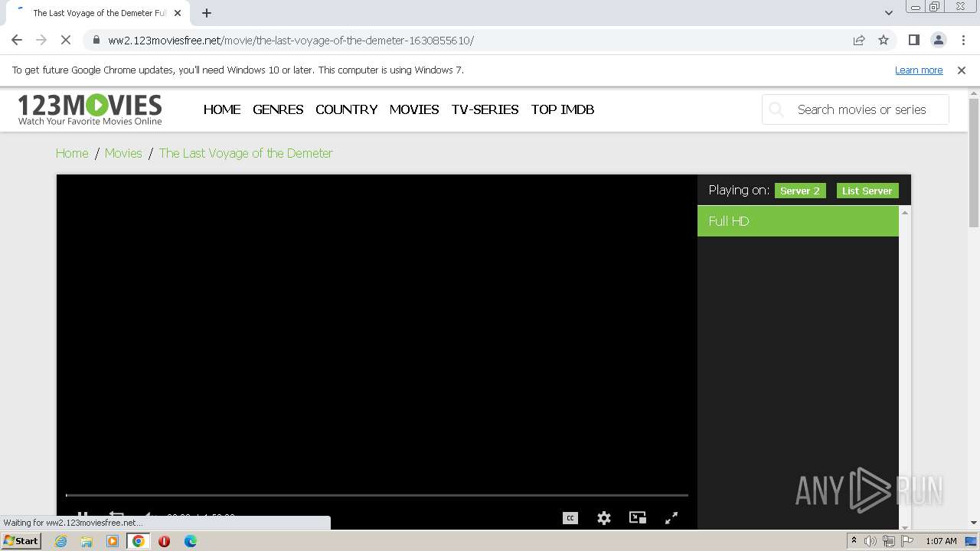Viewport: 980px width, 551px height.
Task: Show hidden system tray icons
Action: [x=854, y=541]
